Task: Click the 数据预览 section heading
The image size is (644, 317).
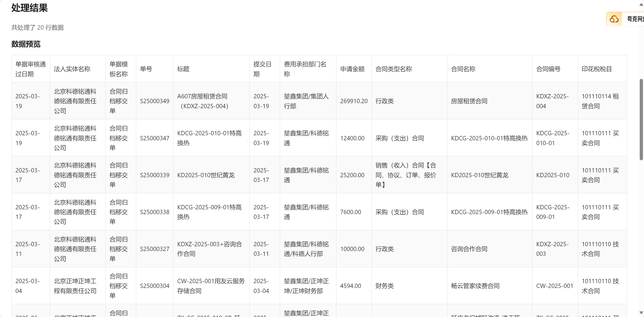Action: [26, 44]
